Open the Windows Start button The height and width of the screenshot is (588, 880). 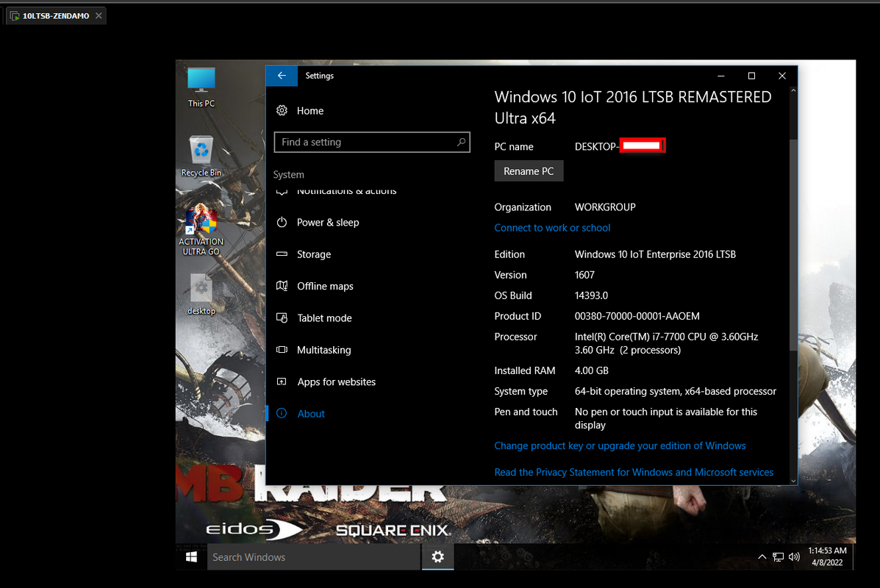coord(191,556)
